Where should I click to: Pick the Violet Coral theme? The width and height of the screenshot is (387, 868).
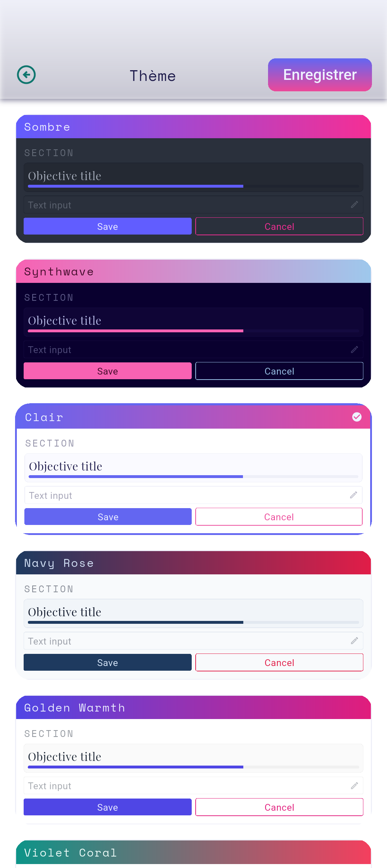coord(193,854)
